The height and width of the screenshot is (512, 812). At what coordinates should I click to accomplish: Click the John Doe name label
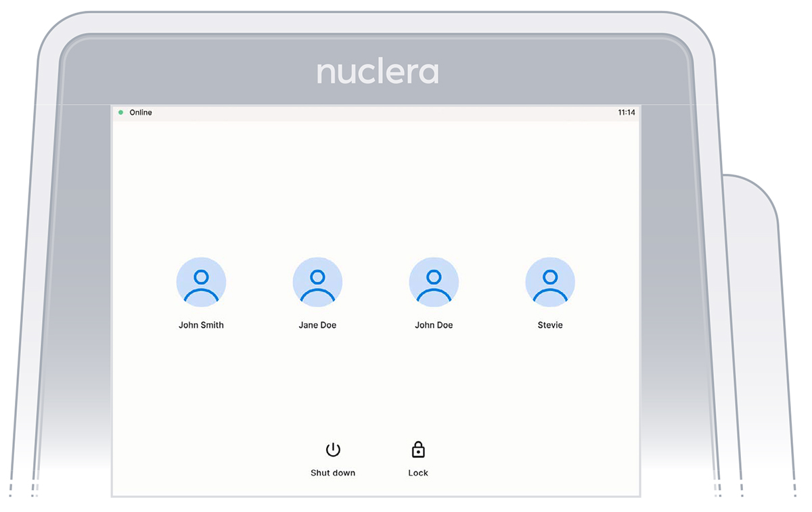pos(434,325)
